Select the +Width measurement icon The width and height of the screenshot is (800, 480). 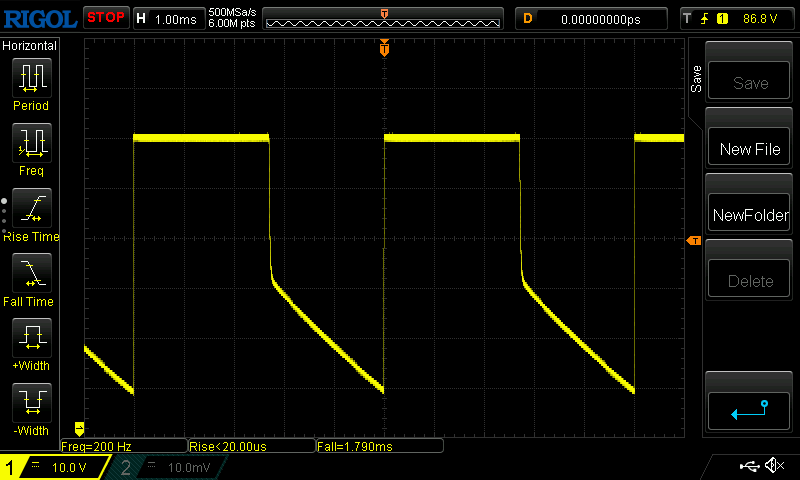click(32, 338)
